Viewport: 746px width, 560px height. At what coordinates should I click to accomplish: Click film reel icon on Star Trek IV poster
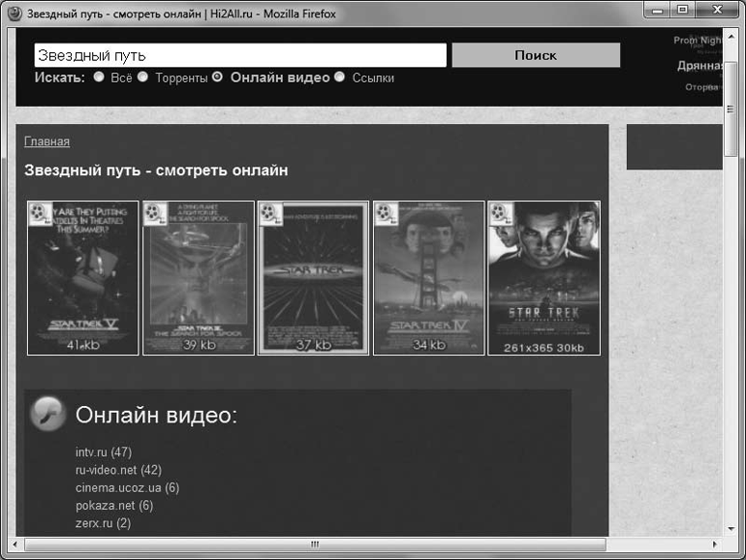point(386,213)
